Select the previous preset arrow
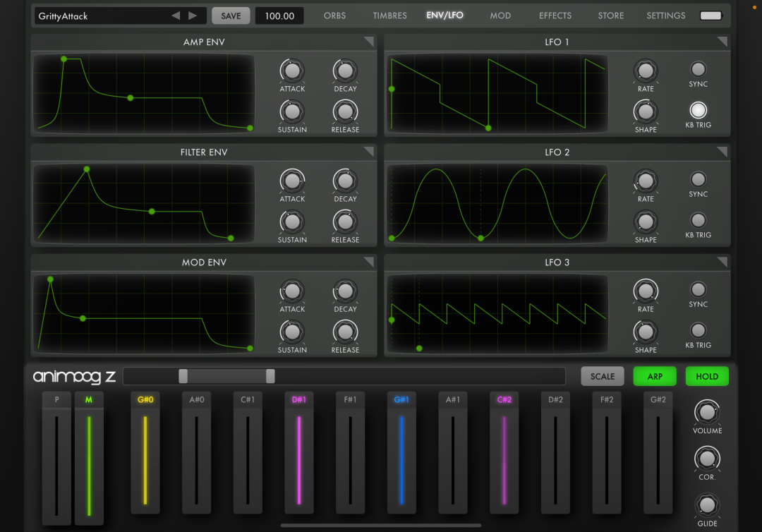This screenshot has height=532, width=762. [176, 16]
